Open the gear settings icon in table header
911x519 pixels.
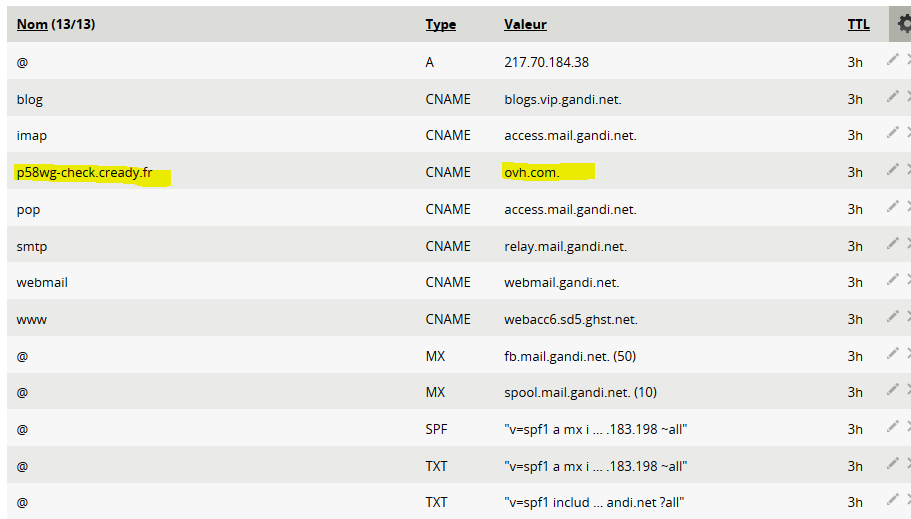coord(902,25)
